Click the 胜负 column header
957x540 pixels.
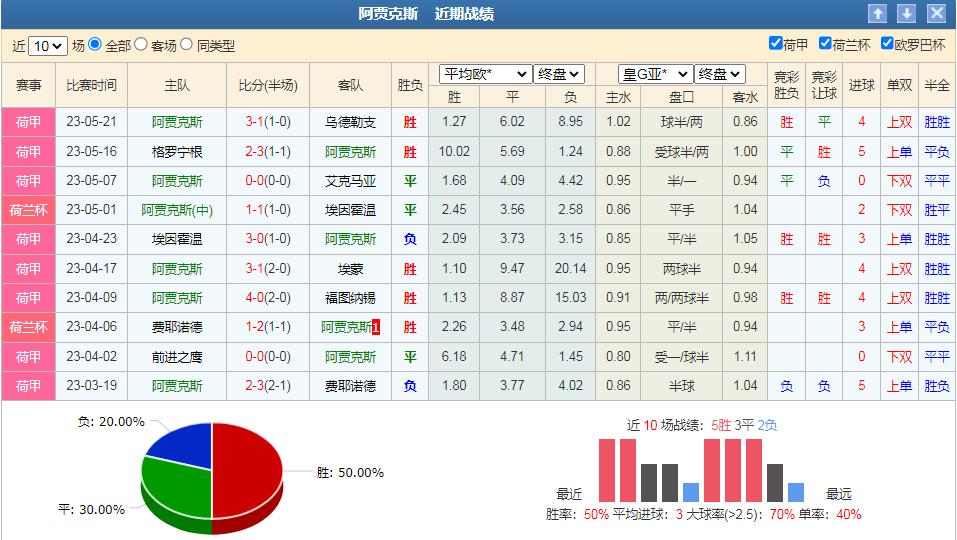click(x=410, y=85)
